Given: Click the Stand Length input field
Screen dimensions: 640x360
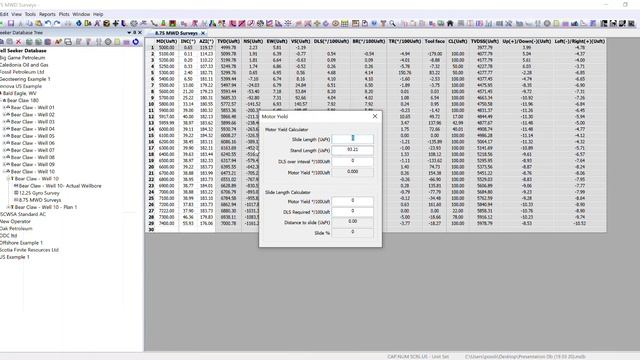Looking at the screenshot, I should pyautogui.click(x=353, y=150).
